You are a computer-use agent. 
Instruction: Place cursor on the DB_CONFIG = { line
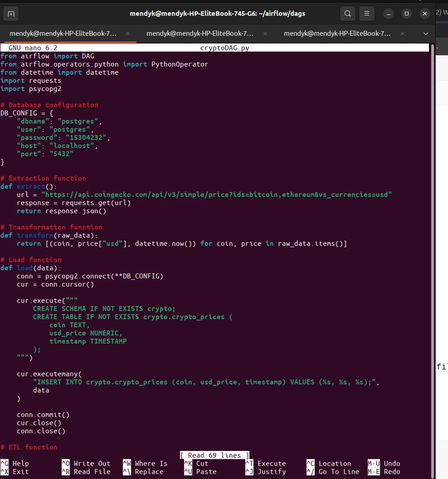(27, 113)
